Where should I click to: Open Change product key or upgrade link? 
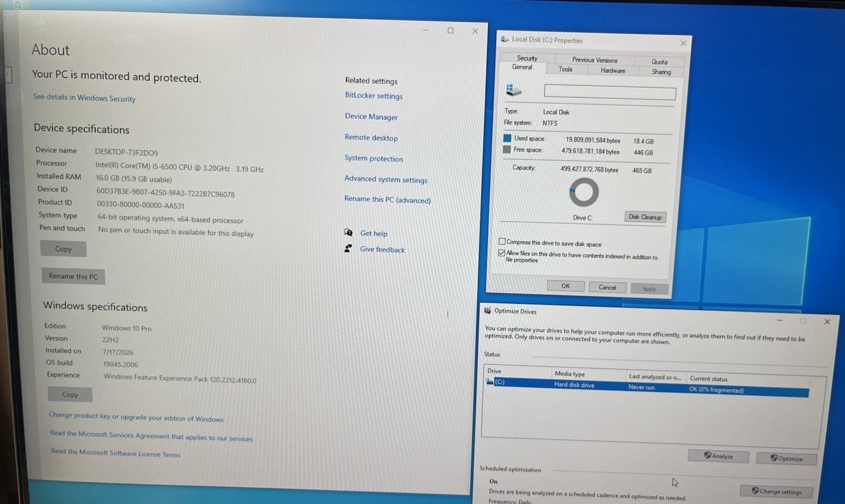click(136, 417)
